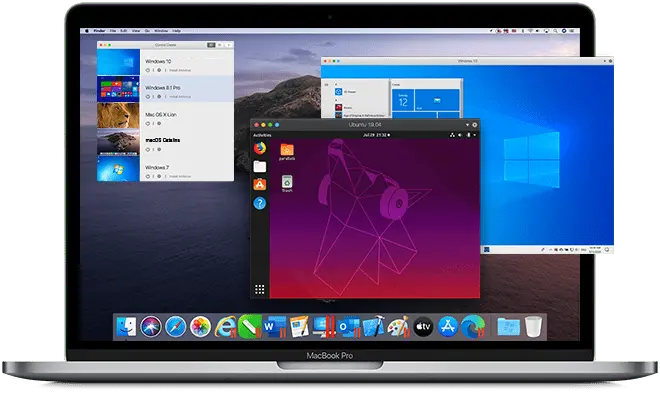The height and width of the screenshot is (393, 660).
Task: Expand the Ubuntu 19.04 title bar dropdown arrow
Action: tap(467, 125)
